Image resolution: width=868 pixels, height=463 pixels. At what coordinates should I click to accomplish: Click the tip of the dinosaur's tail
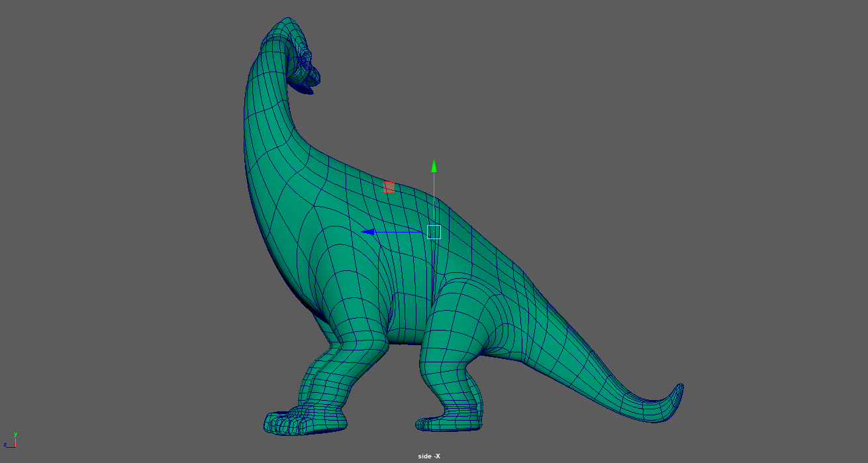coord(678,391)
